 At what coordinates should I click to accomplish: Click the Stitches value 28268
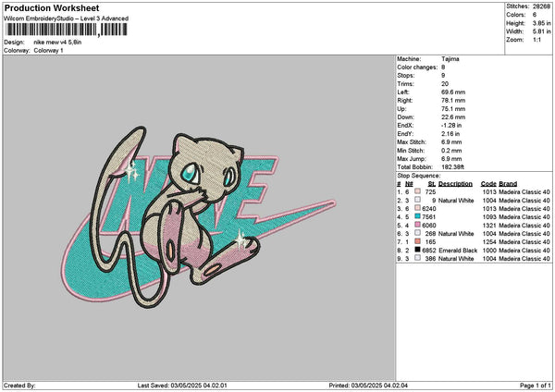[x=541, y=6]
